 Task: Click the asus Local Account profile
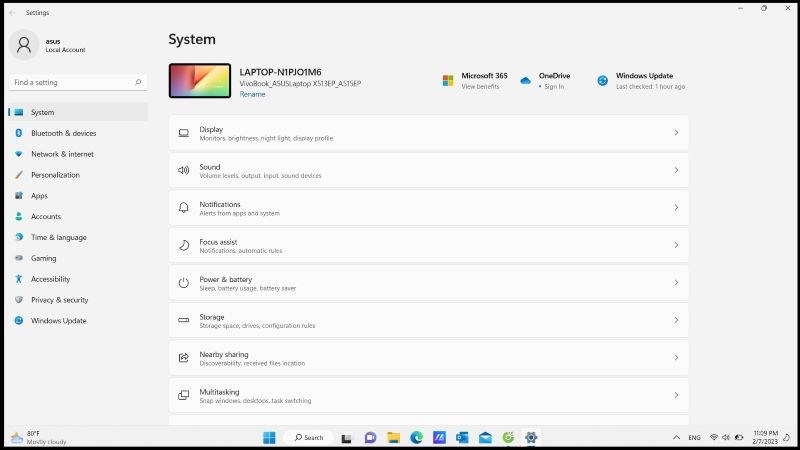click(48, 45)
